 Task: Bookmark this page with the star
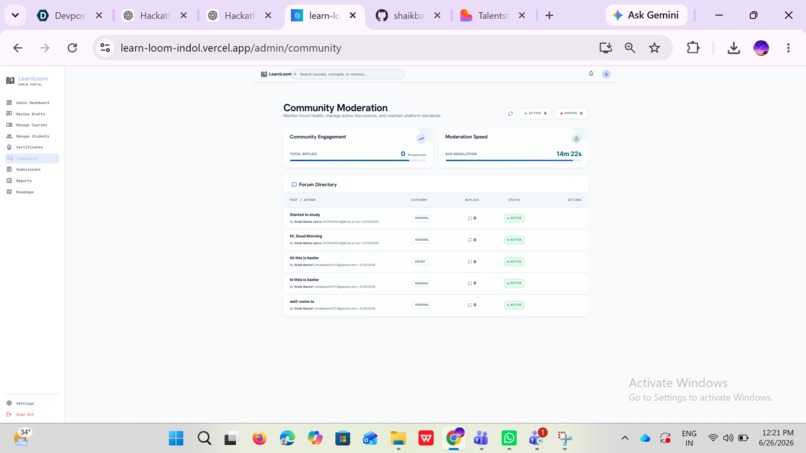pyautogui.click(x=654, y=48)
